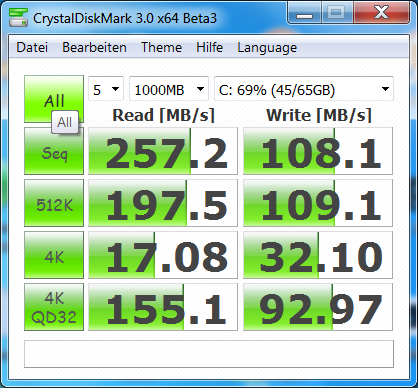Viewport: 418px width, 388px height.
Task: Click the Write [MB/s] column header
Action: point(319,115)
